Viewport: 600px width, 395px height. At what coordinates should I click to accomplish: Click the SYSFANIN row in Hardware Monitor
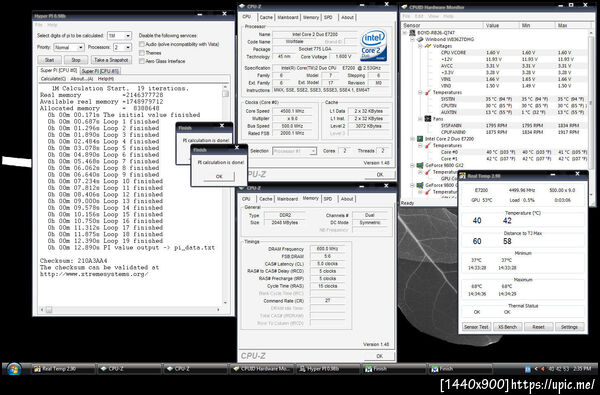tap(497, 125)
